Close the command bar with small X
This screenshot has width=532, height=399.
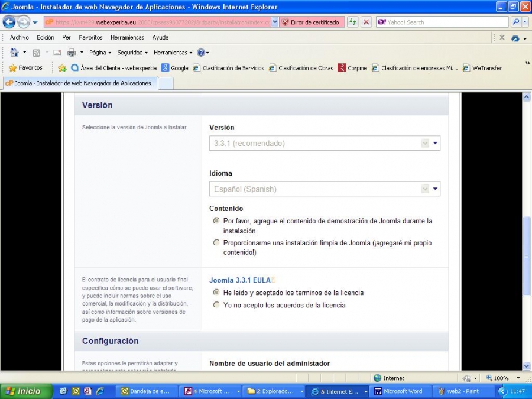click(x=502, y=38)
